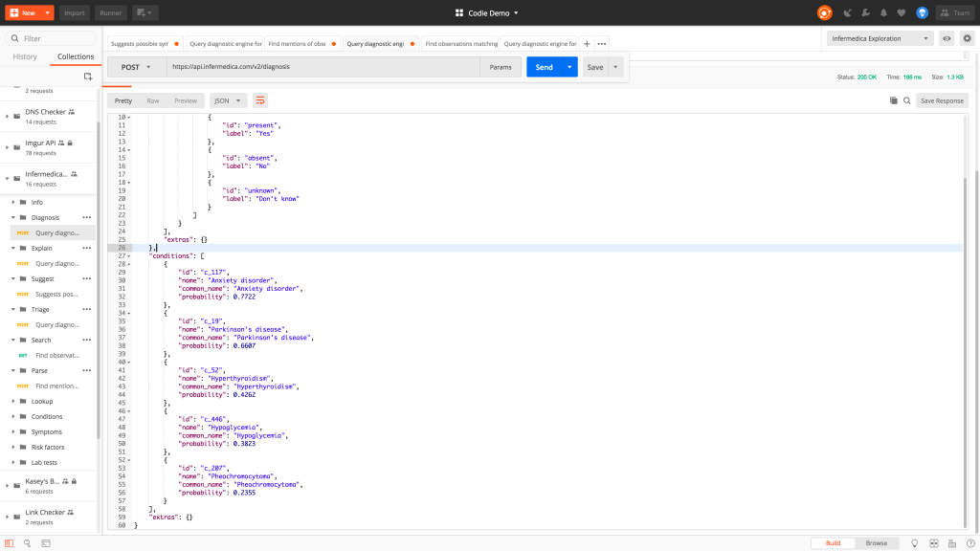
Task: Open Suggest folder three-dots menu
Action: [x=87, y=278]
